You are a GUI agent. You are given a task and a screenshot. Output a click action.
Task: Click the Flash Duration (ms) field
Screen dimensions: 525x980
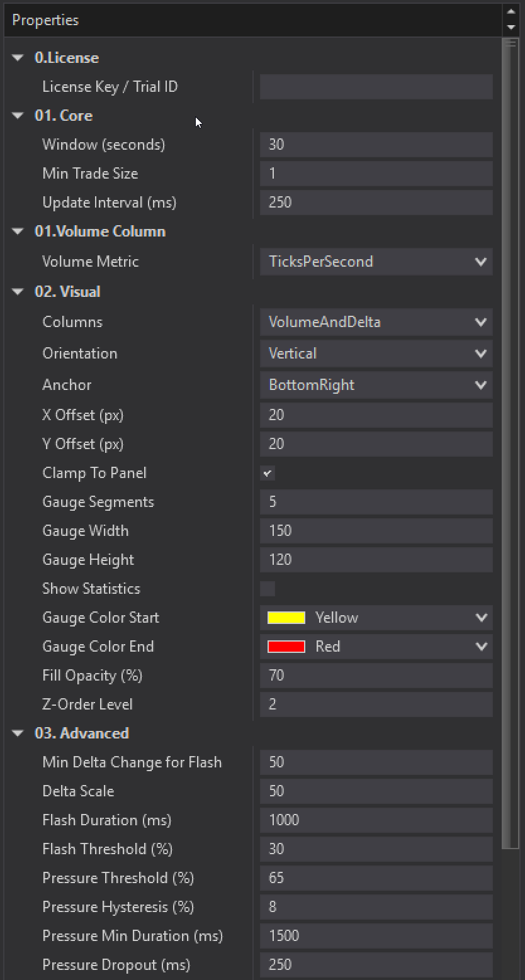pos(376,820)
